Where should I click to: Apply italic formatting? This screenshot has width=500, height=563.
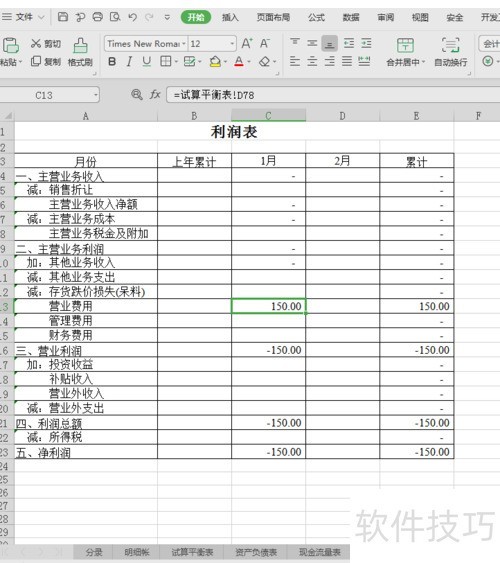129,62
